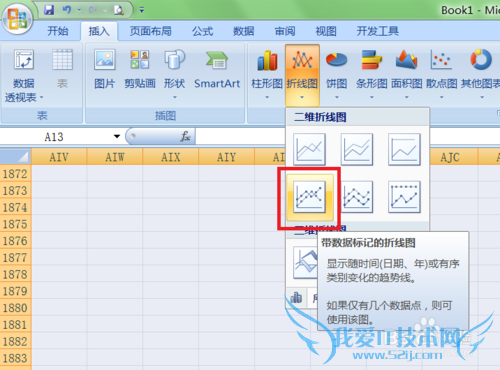Select row header 1877
The height and width of the screenshot is (370, 500).
(x=15, y=257)
